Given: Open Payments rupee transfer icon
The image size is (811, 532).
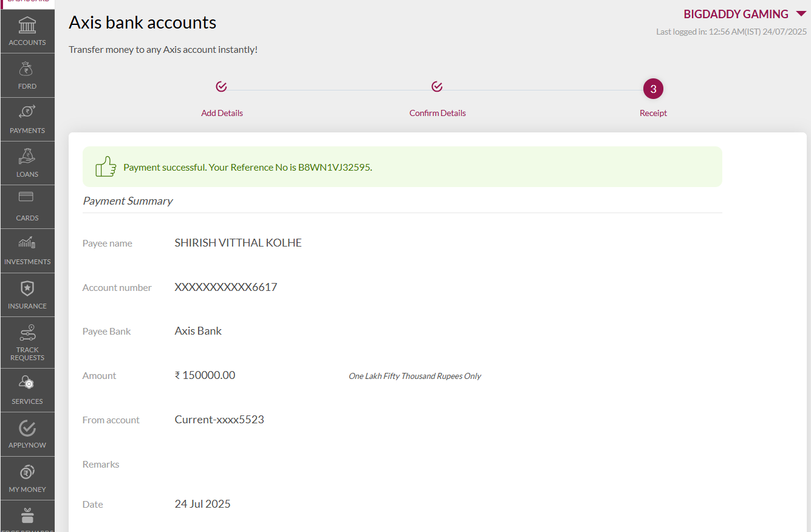Looking at the screenshot, I should (27, 112).
